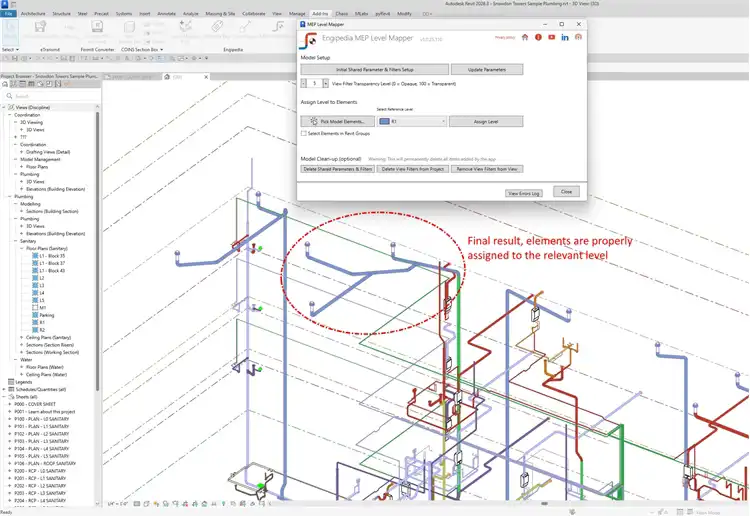Screen dimensions: 750x516
Task: Click the FormIt Converter ribbon icon
Action: pos(97,28)
